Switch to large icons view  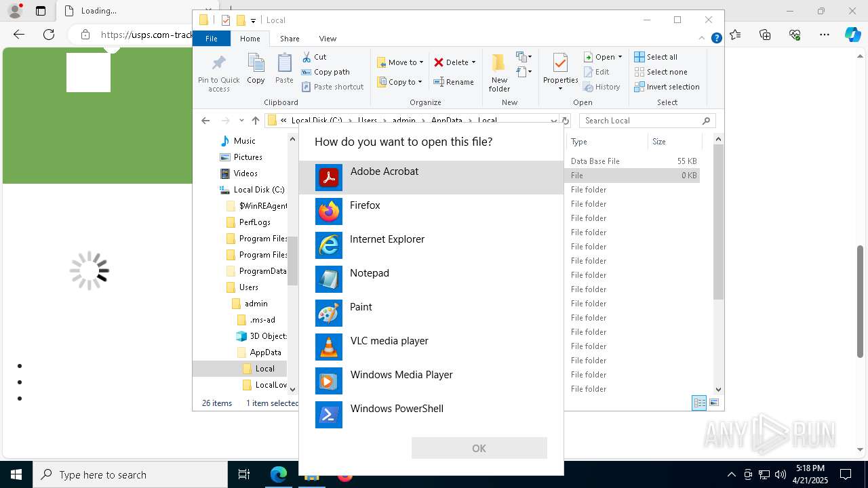(x=713, y=403)
